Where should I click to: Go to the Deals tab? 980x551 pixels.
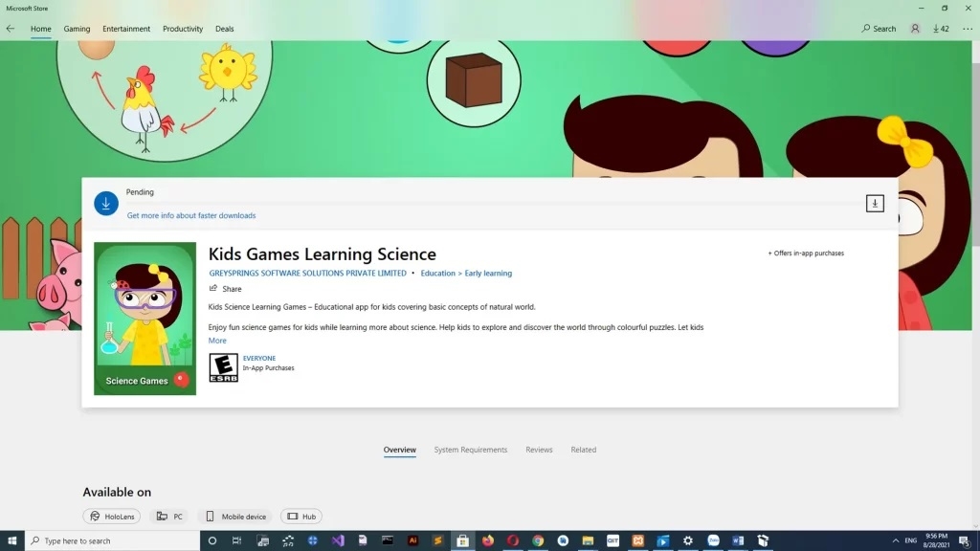click(224, 29)
